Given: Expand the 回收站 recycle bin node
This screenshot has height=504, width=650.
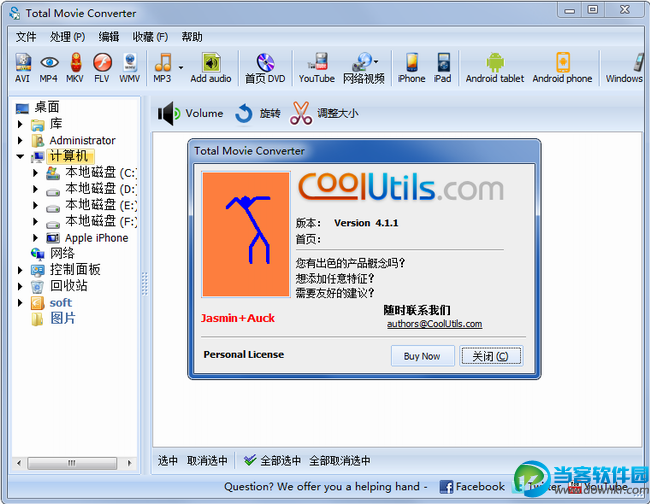Looking at the screenshot, I should (x=20, y=286).
